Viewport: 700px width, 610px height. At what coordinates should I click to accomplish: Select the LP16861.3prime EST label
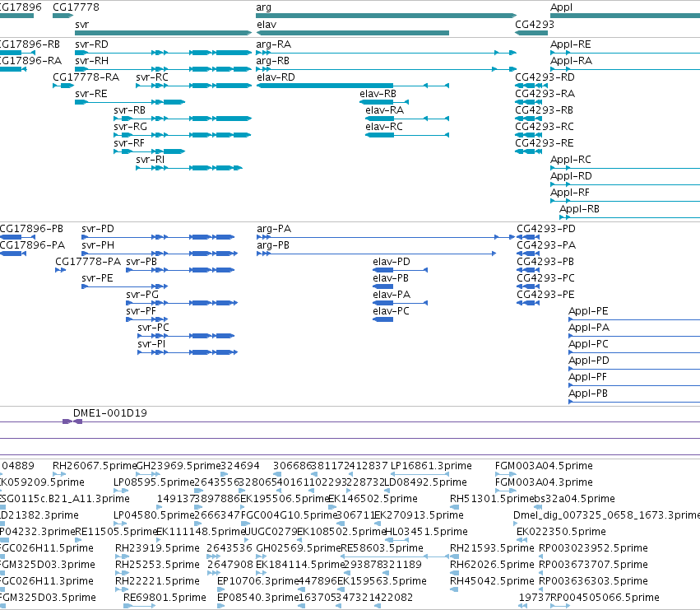coord(431,466)
